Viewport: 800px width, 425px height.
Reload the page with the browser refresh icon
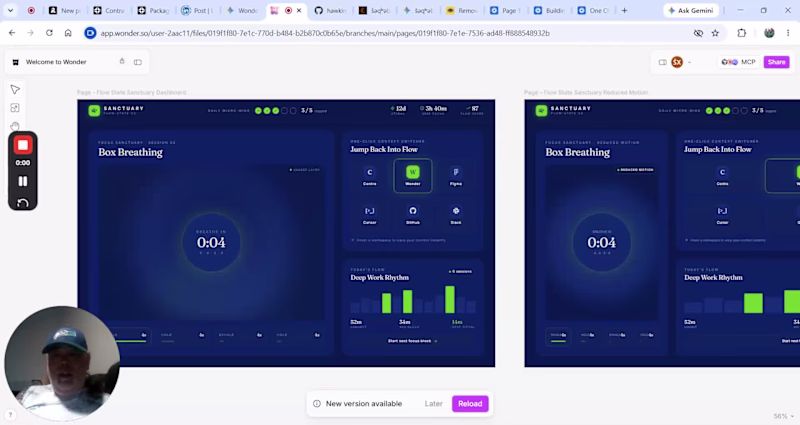[49, 33]
